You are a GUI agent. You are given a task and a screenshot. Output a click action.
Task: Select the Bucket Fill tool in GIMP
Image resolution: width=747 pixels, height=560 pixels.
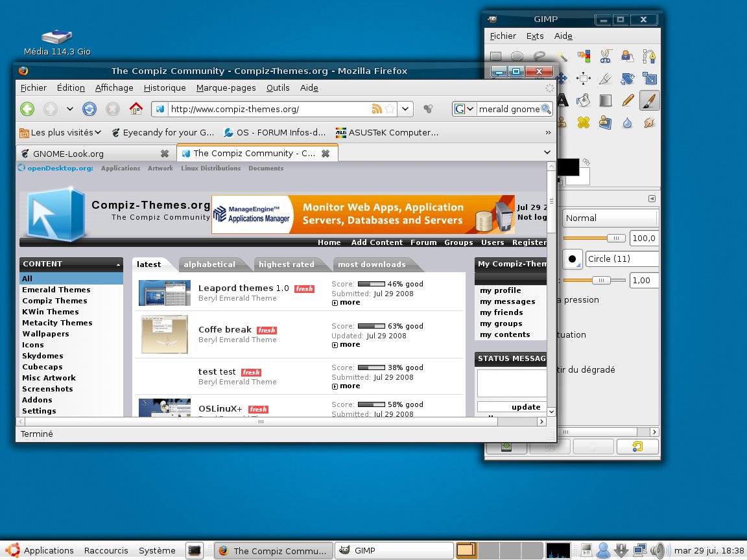(584, 100)
